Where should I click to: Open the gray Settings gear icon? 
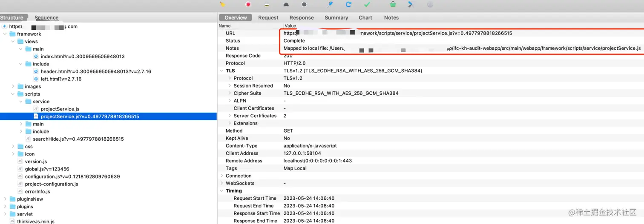coord(430,5)
